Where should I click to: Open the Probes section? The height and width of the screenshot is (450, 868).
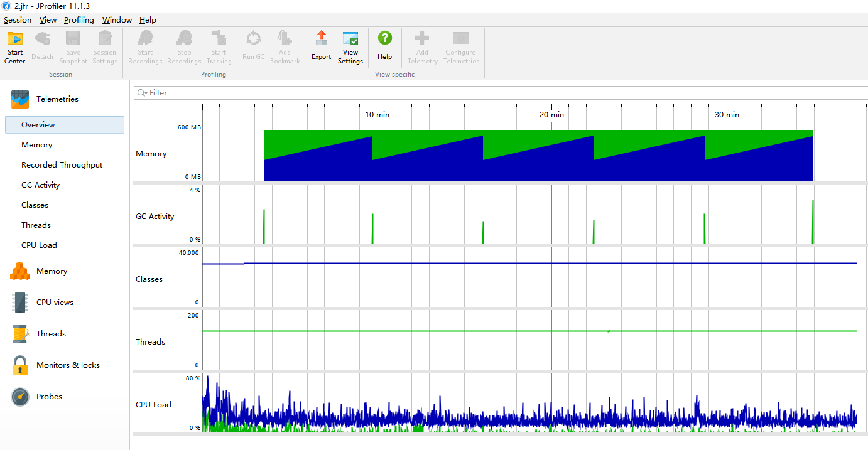[x=49, y=397]
